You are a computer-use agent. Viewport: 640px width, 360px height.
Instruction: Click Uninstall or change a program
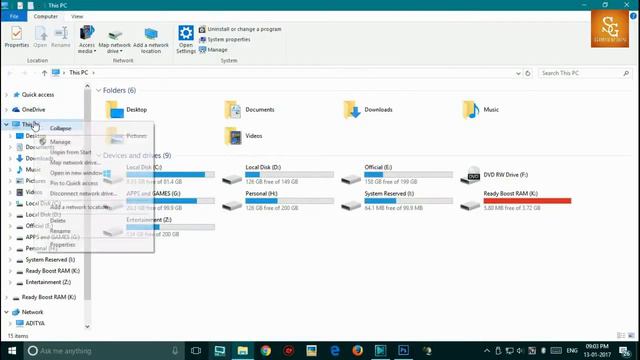coord(240,29)
